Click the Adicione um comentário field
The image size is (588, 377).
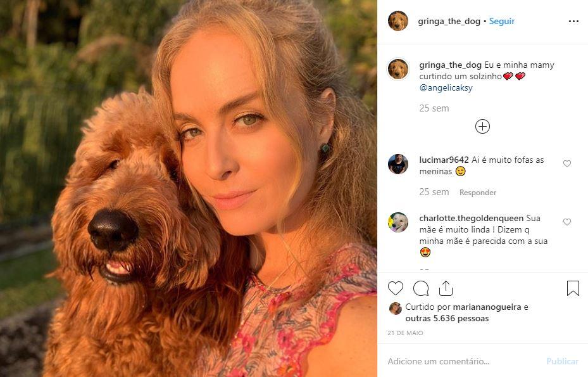point(461,361)
